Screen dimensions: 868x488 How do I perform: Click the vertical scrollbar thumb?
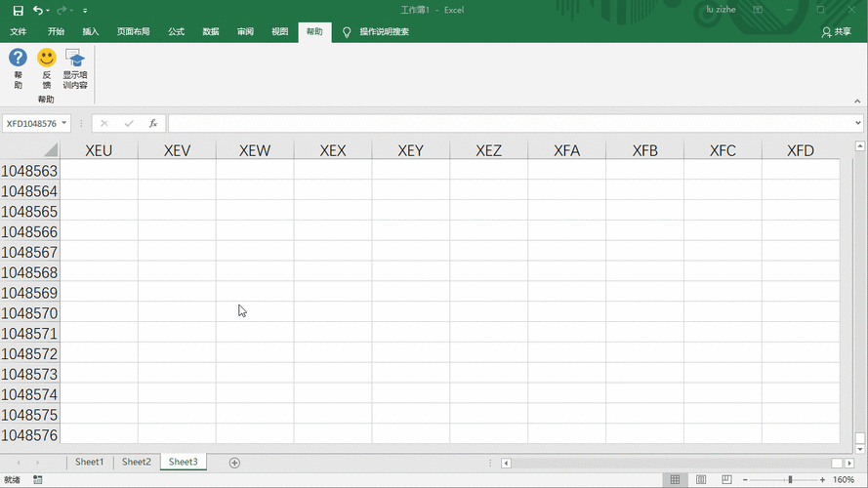[x=859, y=438]
